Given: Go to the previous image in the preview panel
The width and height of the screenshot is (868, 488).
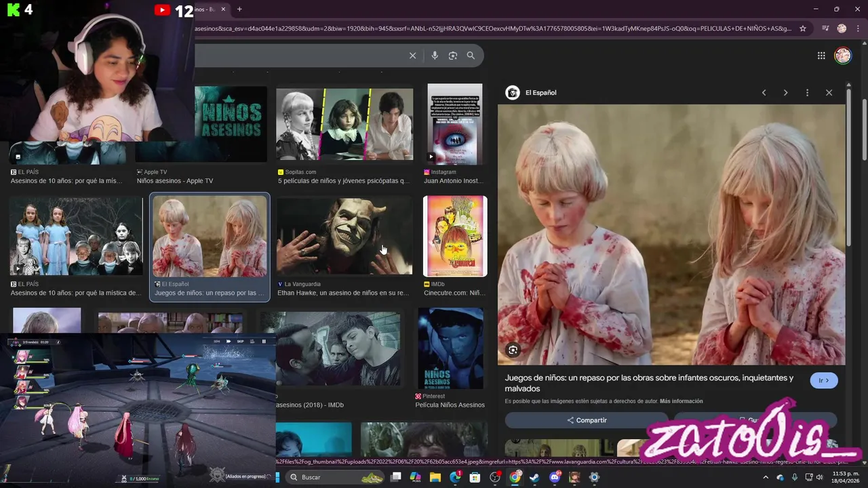Looking at the screenshot, I should pos(764,93).
